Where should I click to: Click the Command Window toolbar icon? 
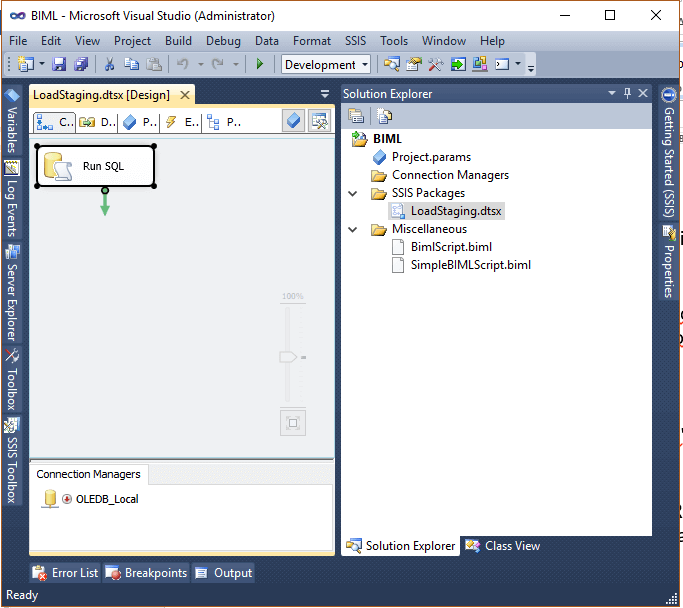(502, 64)
